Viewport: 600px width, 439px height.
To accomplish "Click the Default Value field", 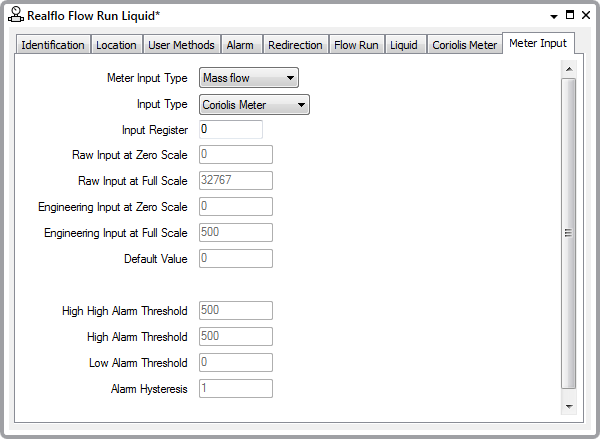I will [x=236, y=258].
